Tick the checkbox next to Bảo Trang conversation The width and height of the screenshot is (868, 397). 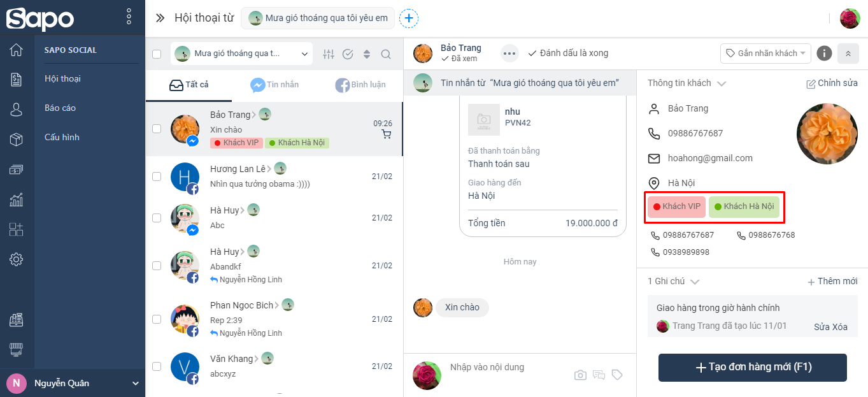tap(157, 129)
